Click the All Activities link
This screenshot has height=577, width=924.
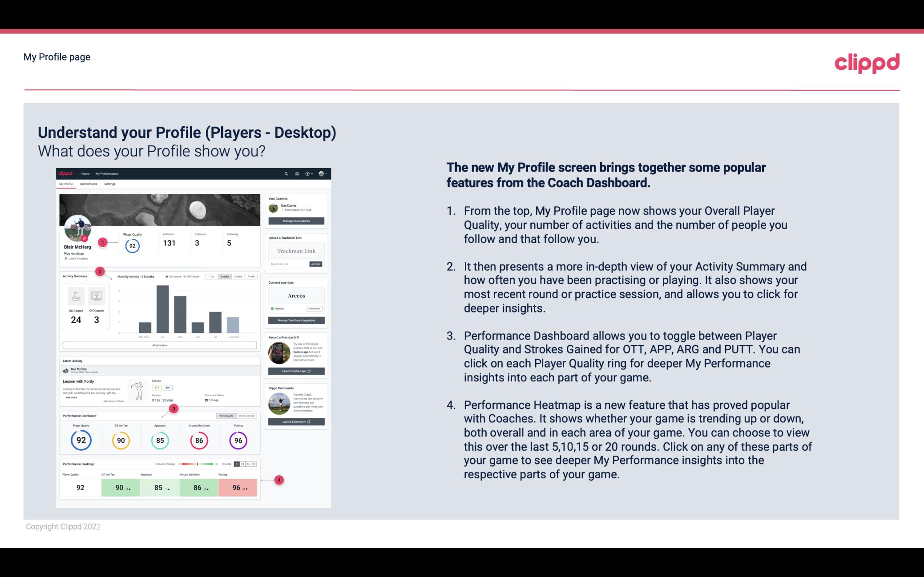159,346
